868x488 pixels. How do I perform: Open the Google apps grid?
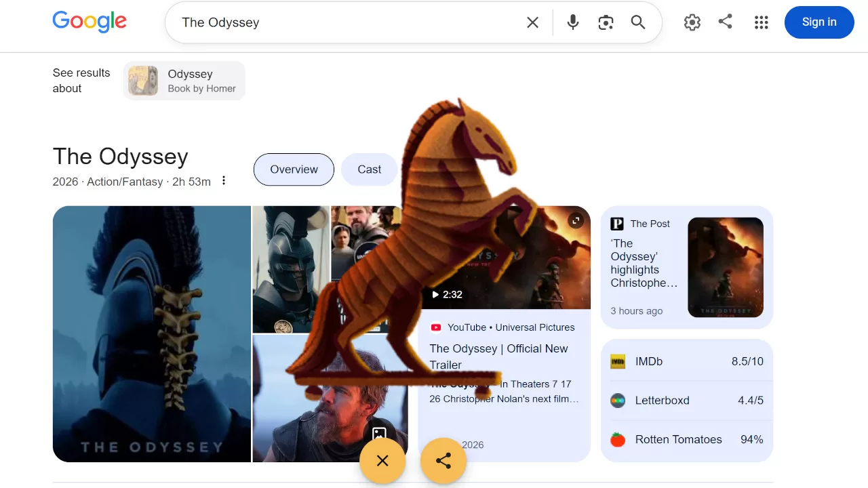[762, 22]
